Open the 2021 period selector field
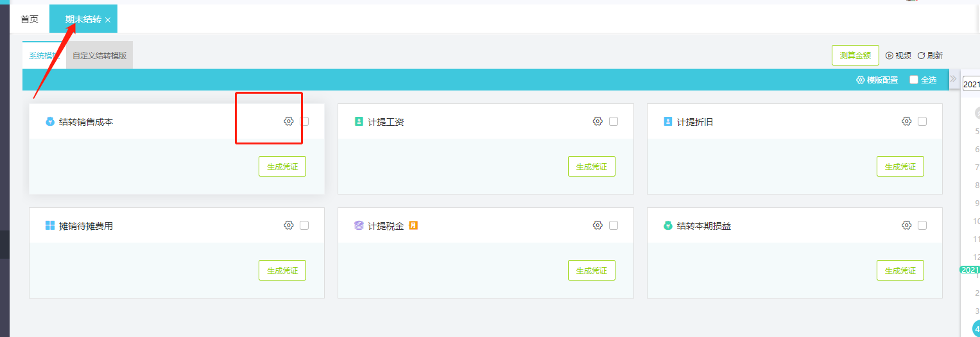The image size is (980, 337). pos(970,84)
